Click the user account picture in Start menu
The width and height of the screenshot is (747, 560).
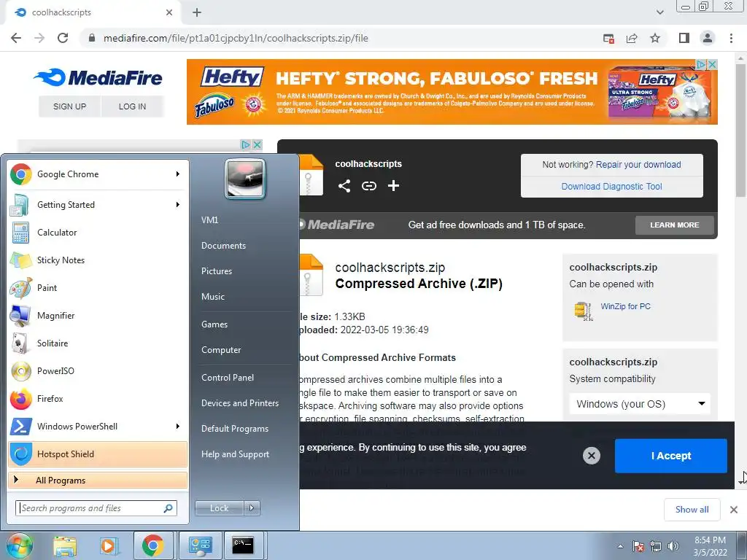pos(245,179)
